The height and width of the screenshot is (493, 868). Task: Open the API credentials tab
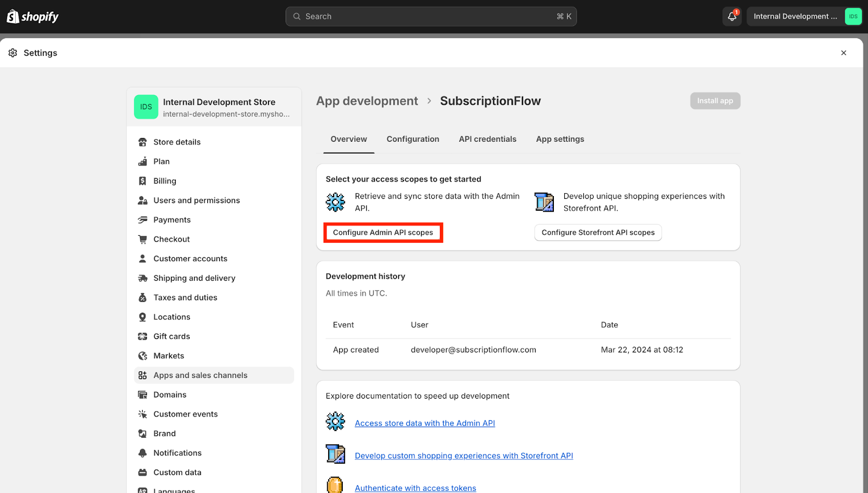pyautogui.click(x=488, y=139)
